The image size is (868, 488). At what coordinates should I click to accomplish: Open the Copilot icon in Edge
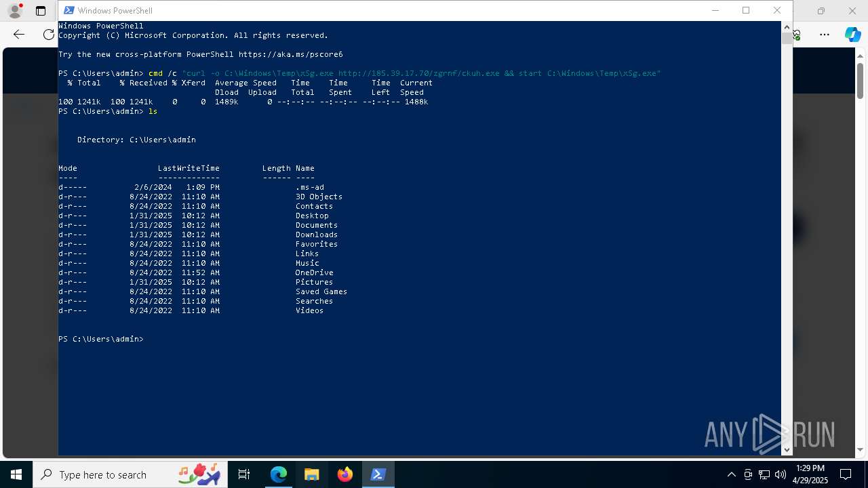pos(852,35)
